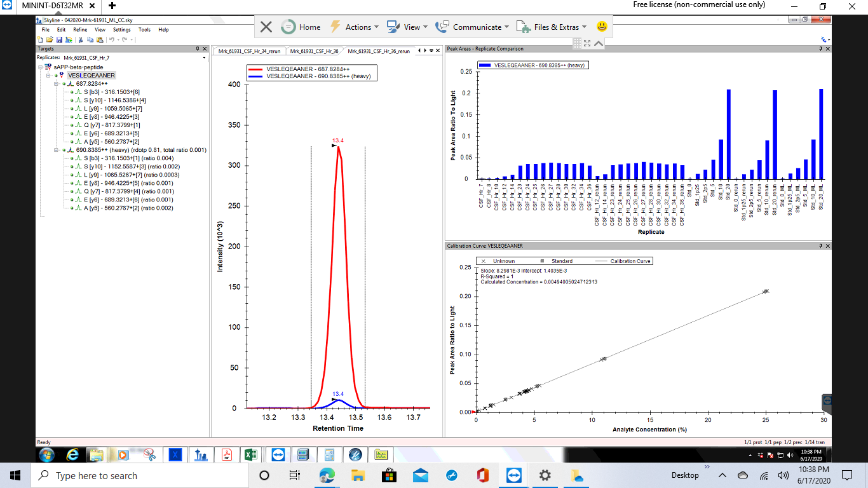Click the Open folder icon in Skyline toolbar
Image resolution: width=868 pixels, height=488 pixels.
(49, 39)
